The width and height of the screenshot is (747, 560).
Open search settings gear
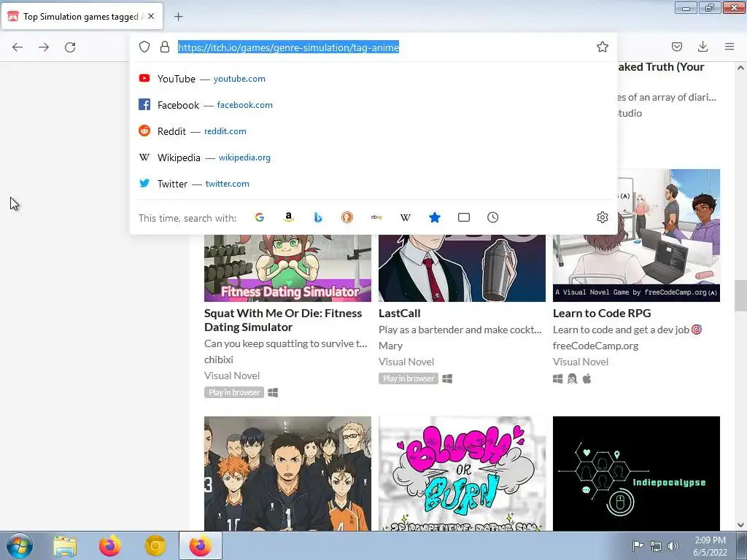(x=602, y=217)
